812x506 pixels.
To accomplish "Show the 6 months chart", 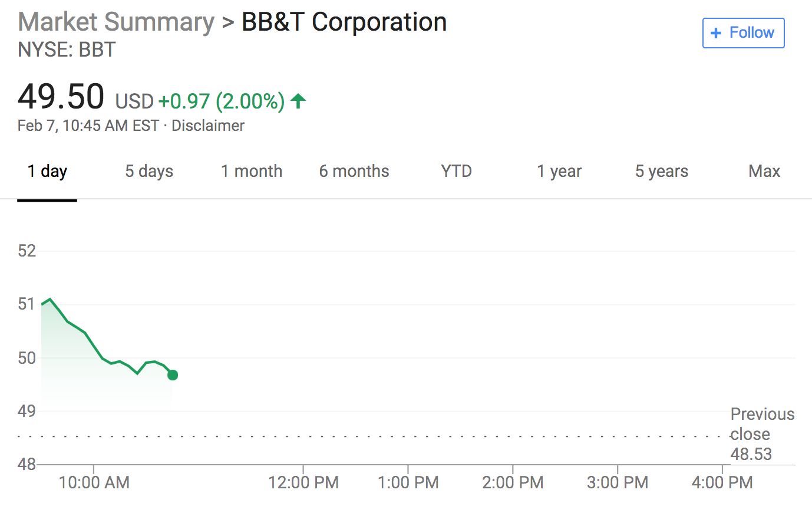I will point(354,172).
